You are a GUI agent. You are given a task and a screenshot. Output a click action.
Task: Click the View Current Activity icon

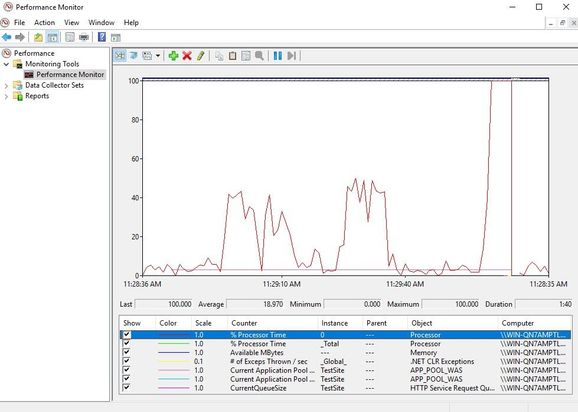click(x=120, y=56)
